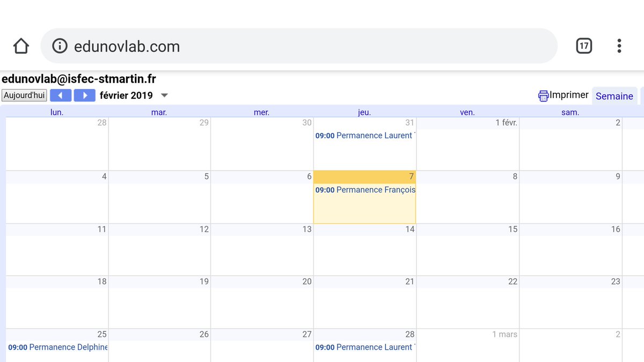The image size is (644, 362).
Task: Expand the février 2019 date dropdown arrow
Action: coord(164,95)
